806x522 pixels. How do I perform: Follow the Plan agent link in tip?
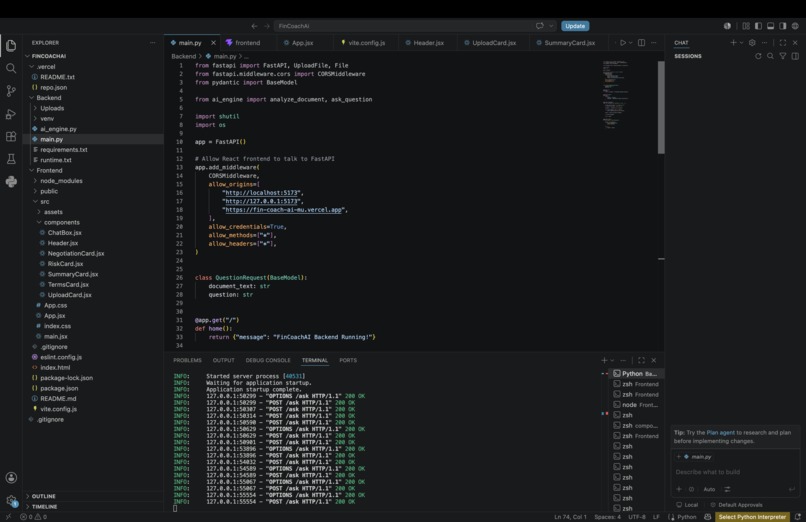[x=720, y=433]
